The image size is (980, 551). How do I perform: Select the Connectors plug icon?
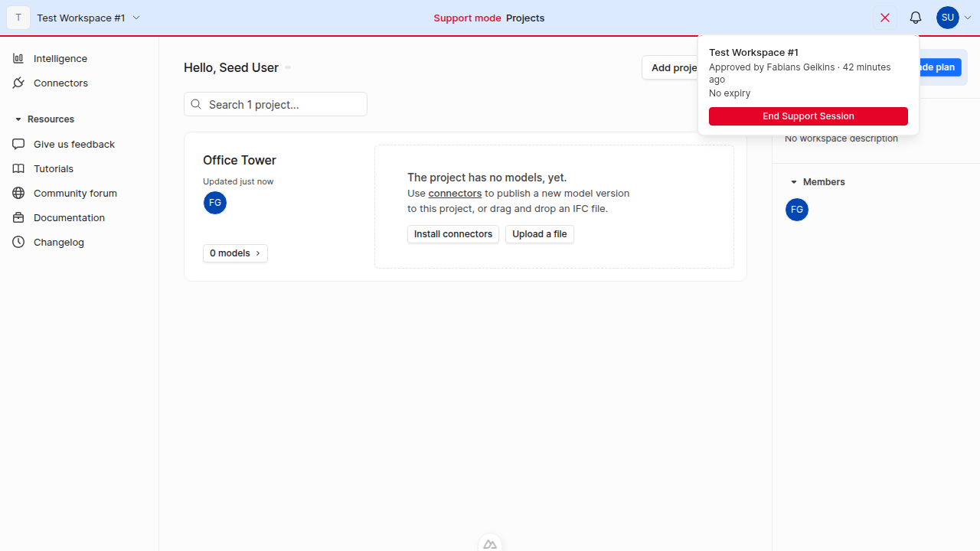click(18, 83)
